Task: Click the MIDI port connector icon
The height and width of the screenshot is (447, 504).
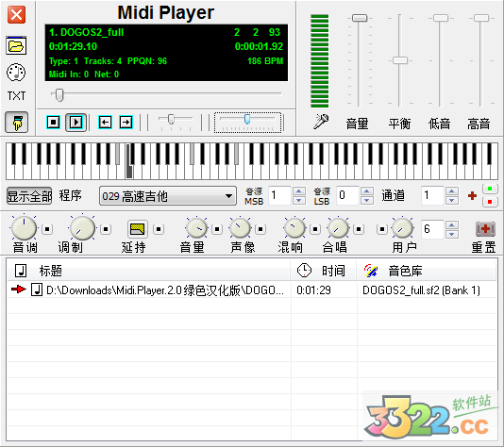Action: (16, 72)
